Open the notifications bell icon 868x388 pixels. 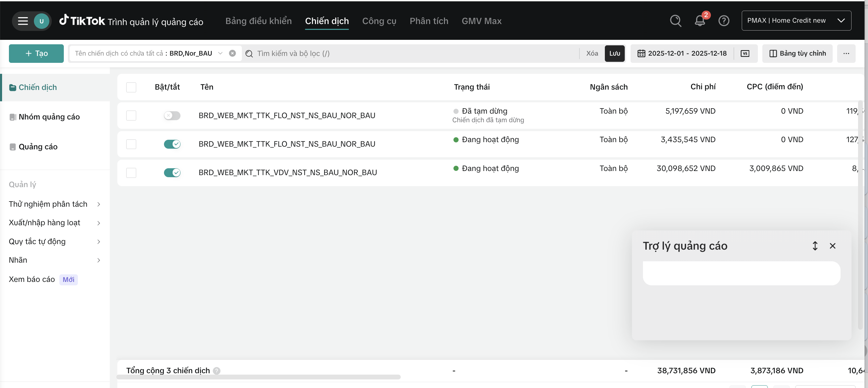click(700, 21)
